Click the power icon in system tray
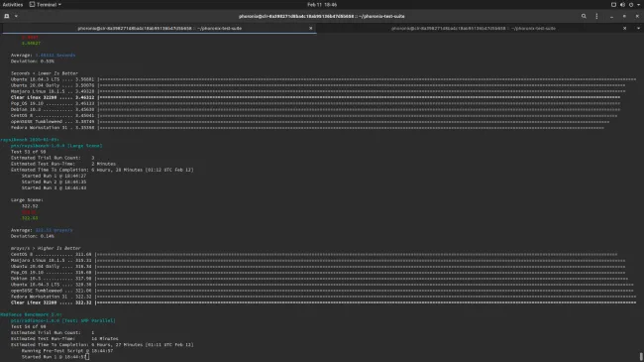Image resolution: width=644 pixels, height=362 pixels. point(631,5)
